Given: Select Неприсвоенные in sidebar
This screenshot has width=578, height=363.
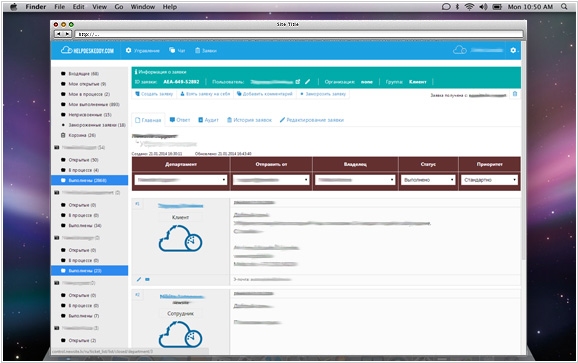Looking at the screenshot, I should [x=86, y=115].
